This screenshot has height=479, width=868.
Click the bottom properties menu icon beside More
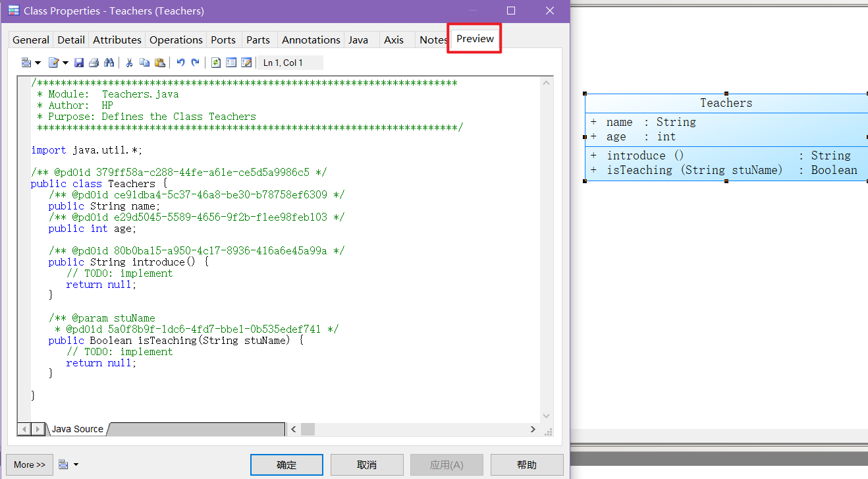[x=63, y=465]
